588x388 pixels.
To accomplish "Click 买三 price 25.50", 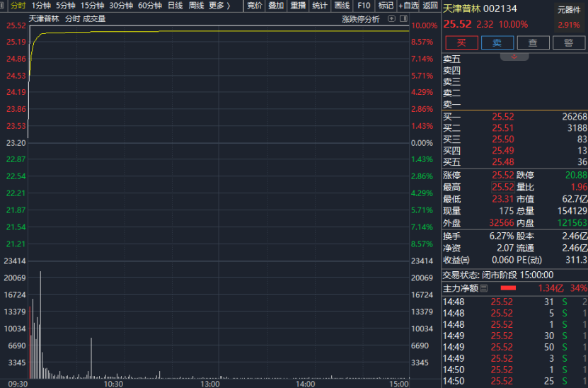I will click(x=503, y=139).
